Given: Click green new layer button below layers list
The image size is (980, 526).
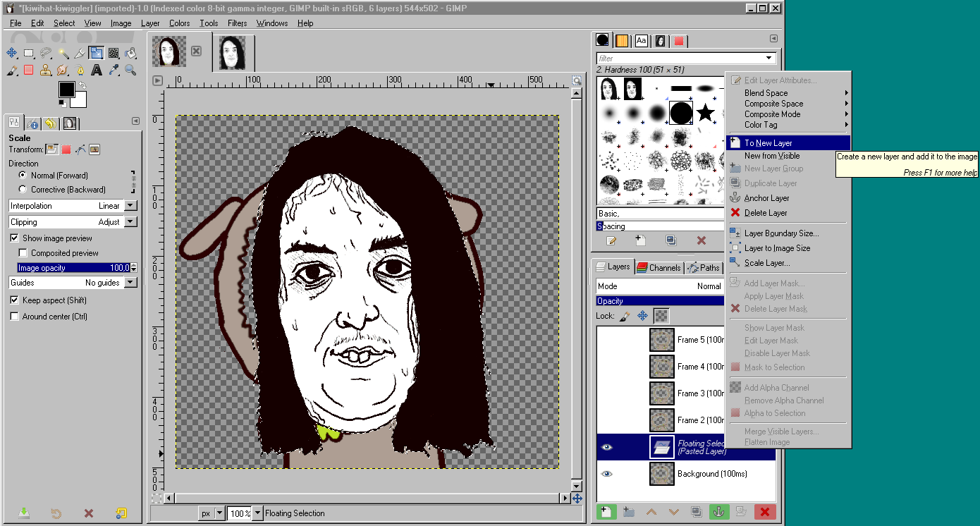Looking at the screenshot, I should 606,513.
